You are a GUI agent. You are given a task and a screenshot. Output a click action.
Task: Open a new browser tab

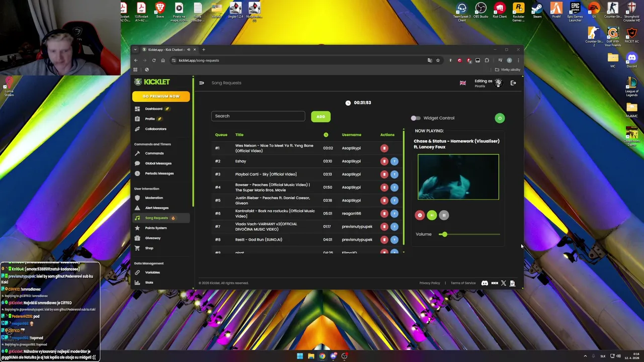[x=204, y=50]
